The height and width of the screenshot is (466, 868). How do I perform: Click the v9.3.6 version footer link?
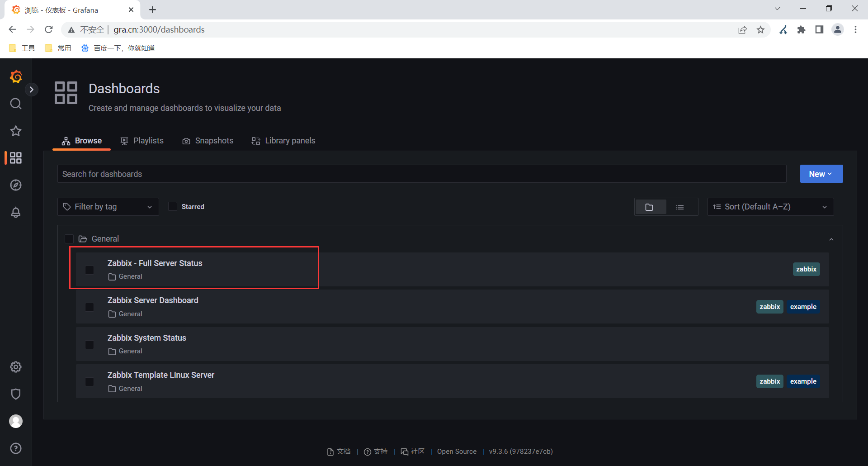point(521,452)
